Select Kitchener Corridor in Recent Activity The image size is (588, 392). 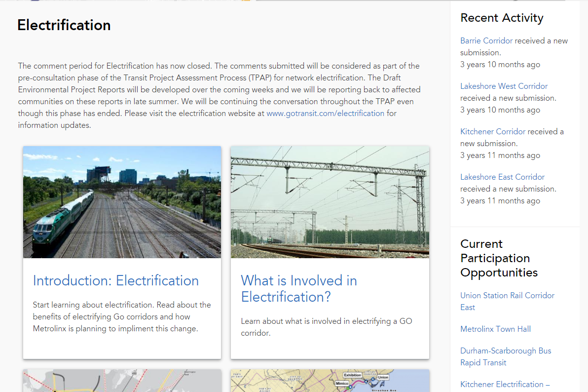click(x=493, y=131)
